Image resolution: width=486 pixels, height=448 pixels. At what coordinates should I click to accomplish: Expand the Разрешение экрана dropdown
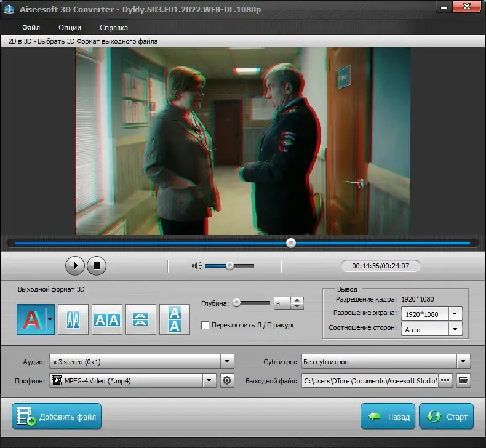(x=455, y=314)
